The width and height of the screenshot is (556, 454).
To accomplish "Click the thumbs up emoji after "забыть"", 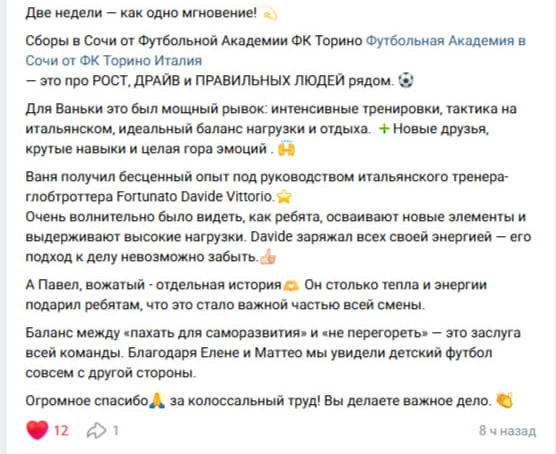I will pos(268,256).
